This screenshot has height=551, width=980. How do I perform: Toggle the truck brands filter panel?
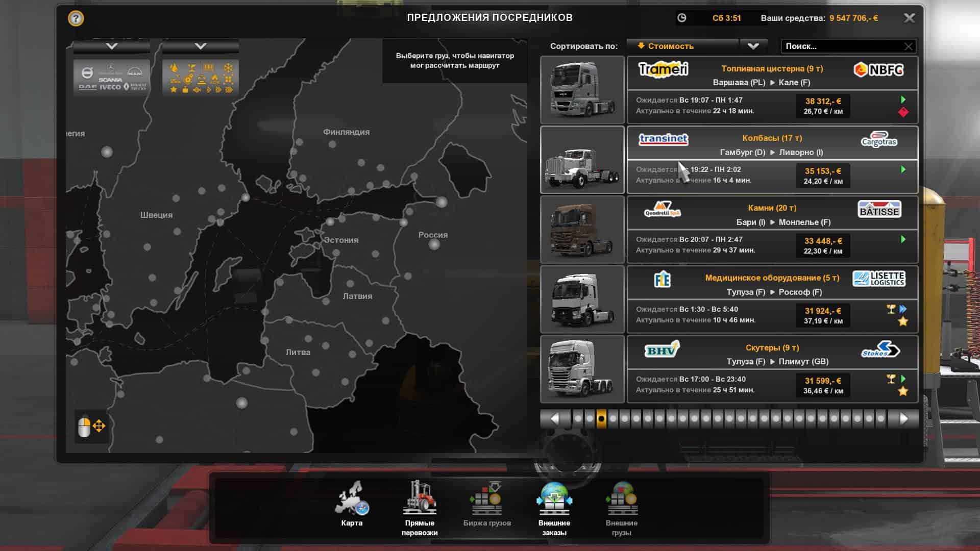click(x=112, y=78)
